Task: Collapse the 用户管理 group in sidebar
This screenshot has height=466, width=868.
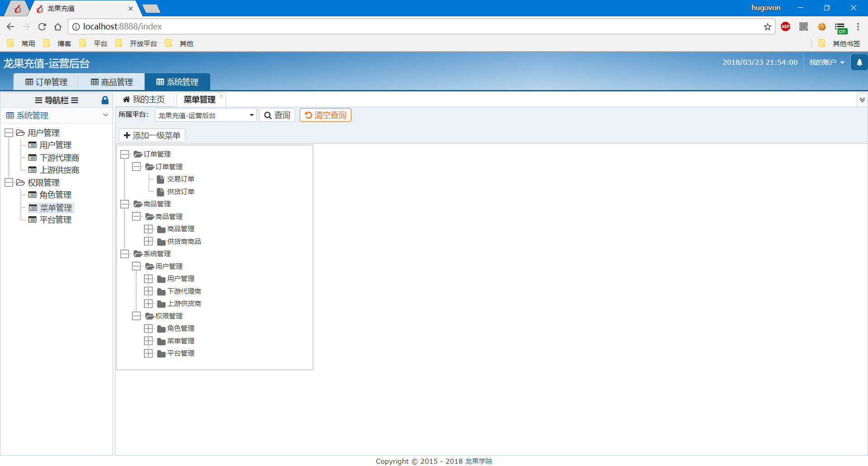Action: [x=9, y=133]
